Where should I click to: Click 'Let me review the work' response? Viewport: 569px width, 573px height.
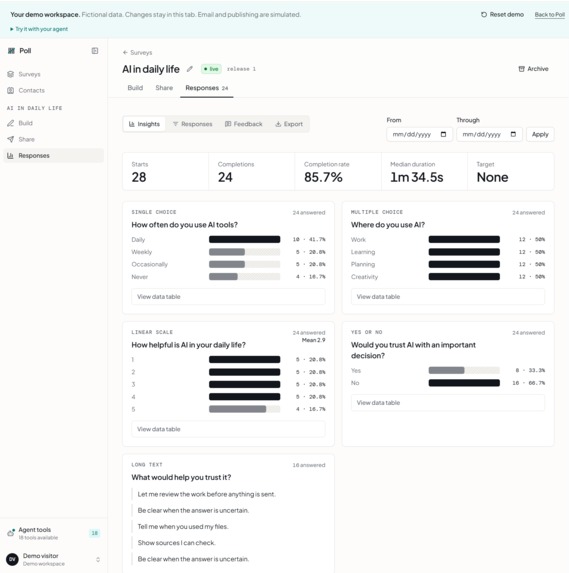click(206, 494)
